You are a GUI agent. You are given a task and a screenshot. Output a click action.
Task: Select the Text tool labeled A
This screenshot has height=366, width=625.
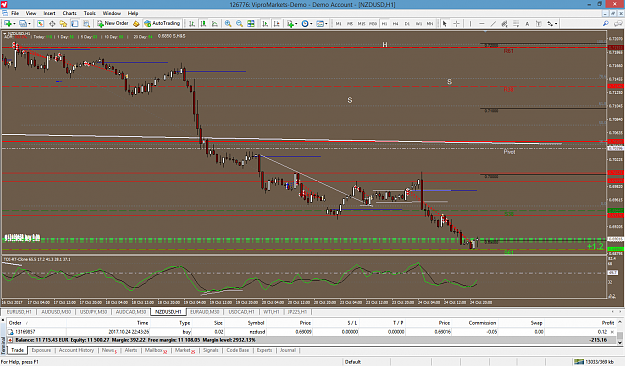[527, 24]
